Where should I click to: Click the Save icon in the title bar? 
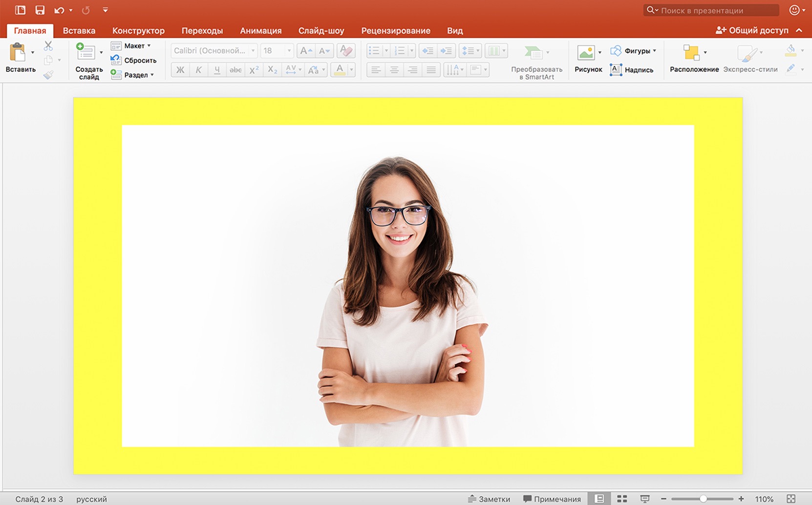pyautogui.click(x=40, y=10)
